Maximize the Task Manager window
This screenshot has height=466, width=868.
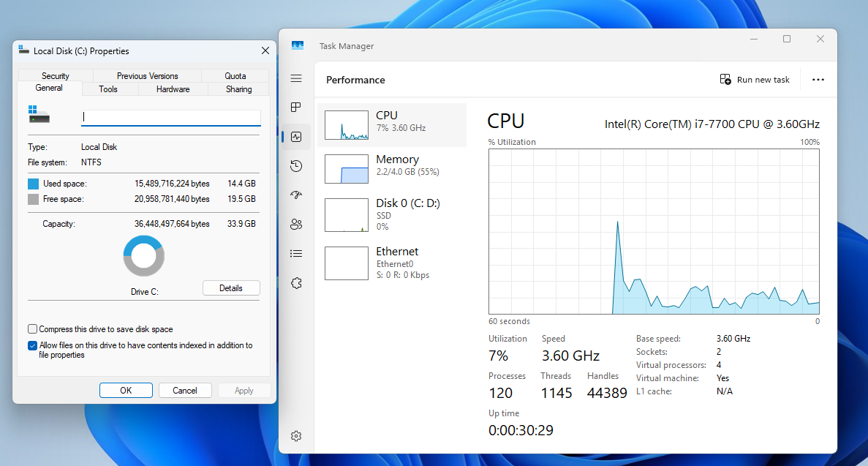787,39
